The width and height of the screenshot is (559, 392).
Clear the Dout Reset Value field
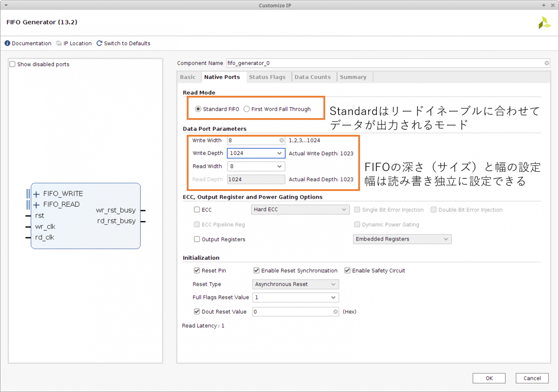(x=335, y=312)
